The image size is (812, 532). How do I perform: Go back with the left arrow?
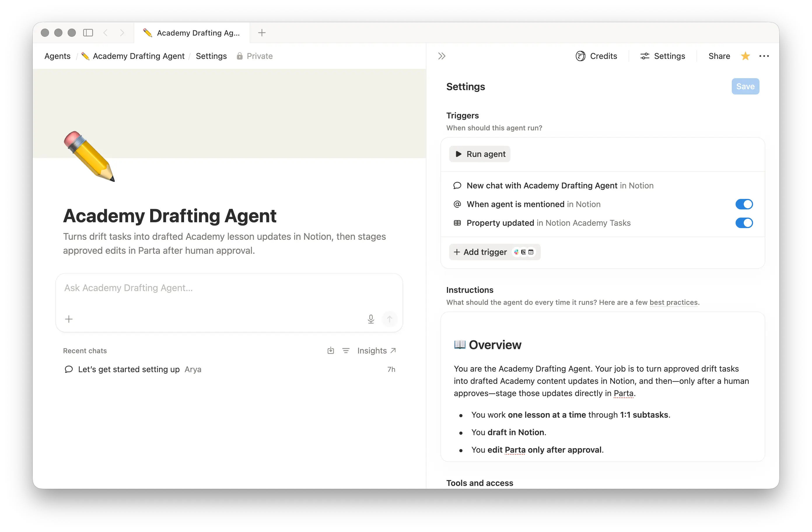point(105,33)
